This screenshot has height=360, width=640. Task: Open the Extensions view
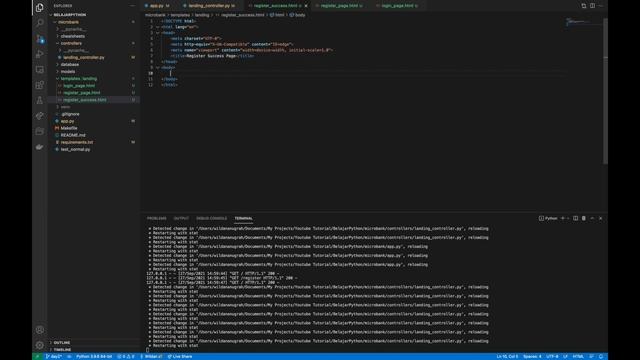(x=40, y=85)
